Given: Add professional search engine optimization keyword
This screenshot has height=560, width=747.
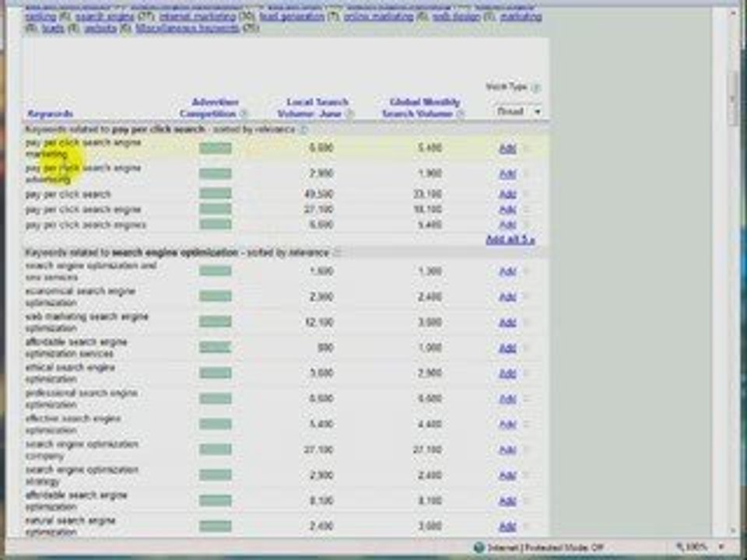Looking at the screenshot, I should tap(507, 399).
